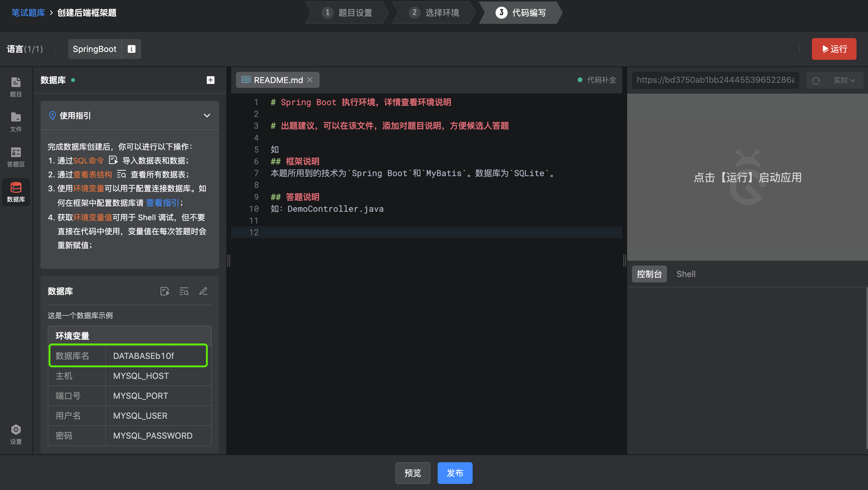
Task: Toggle the 代码补全 code completion indicator
Action: coord(597,80)
